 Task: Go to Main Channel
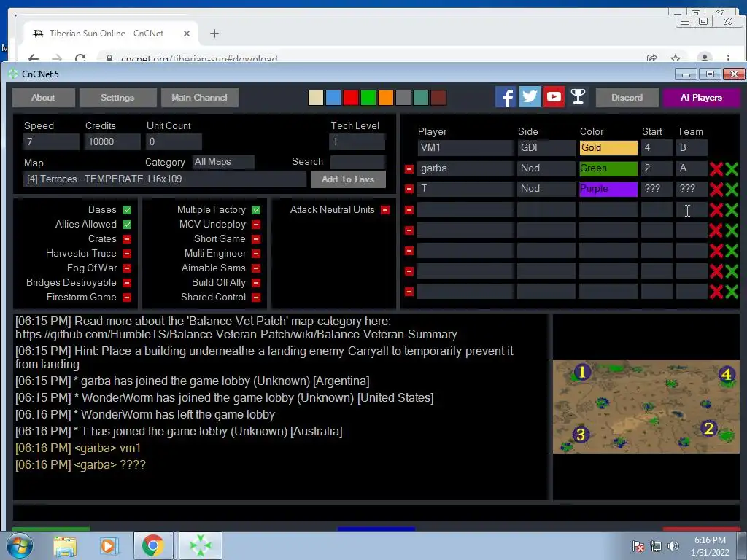(200, 98)
